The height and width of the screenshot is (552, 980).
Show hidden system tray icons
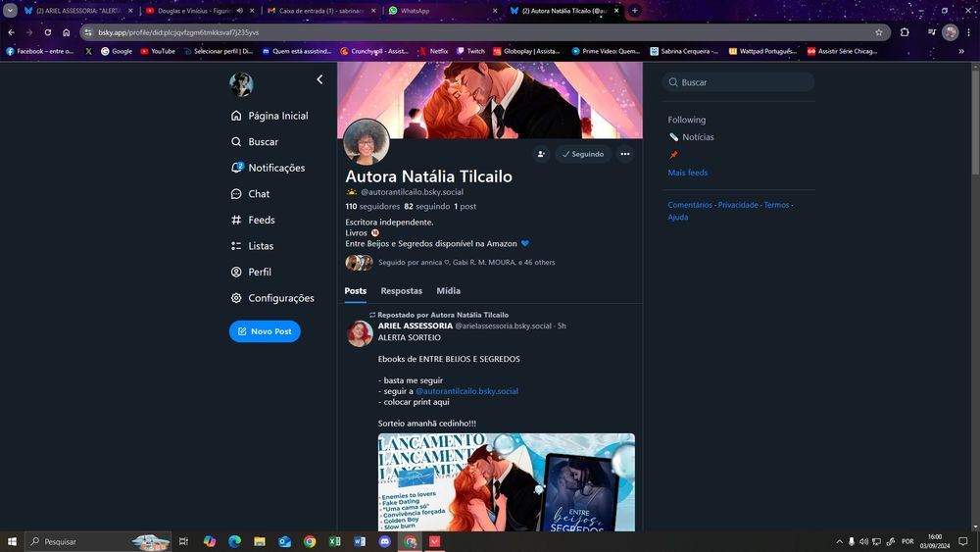(x=840, y=541)
